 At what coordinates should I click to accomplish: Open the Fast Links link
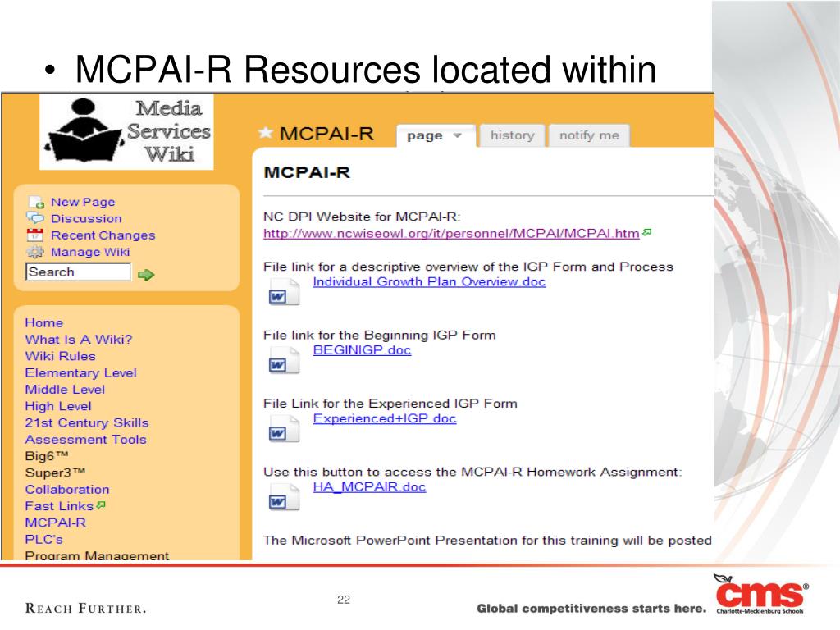coord(59,506)
